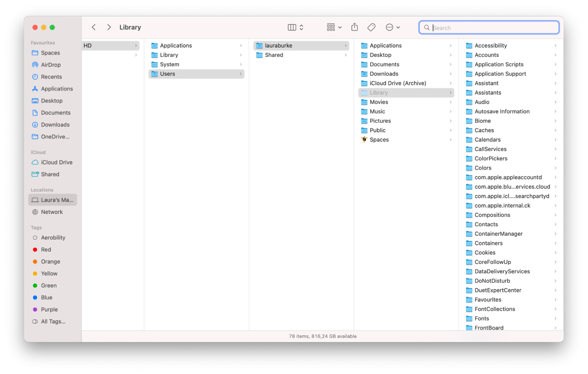Select the Shared folder under Users

click(x=274, y=55)
